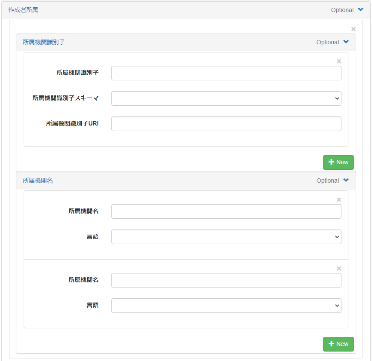Open the 言語 dropdown in second 所属機関名 entry
The width and height of the screenshot is (372, 361).
pos(226,305)
